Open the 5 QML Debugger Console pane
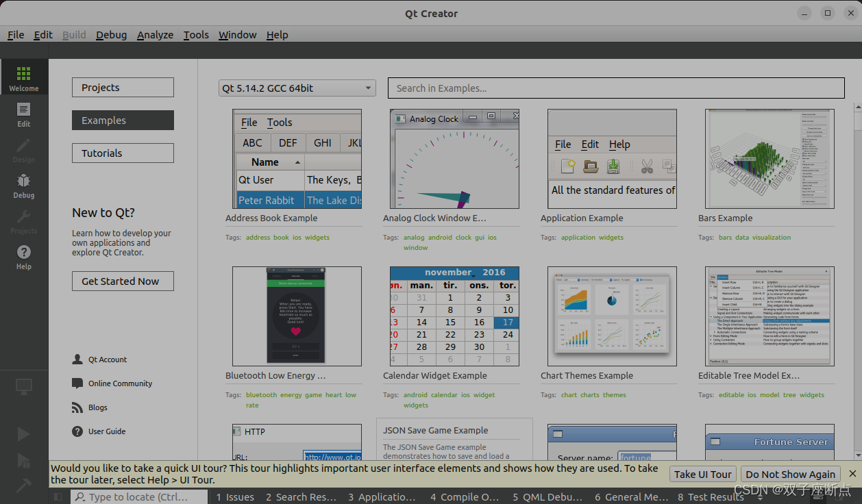The image size is (862, 504). [x=547, y=497]
